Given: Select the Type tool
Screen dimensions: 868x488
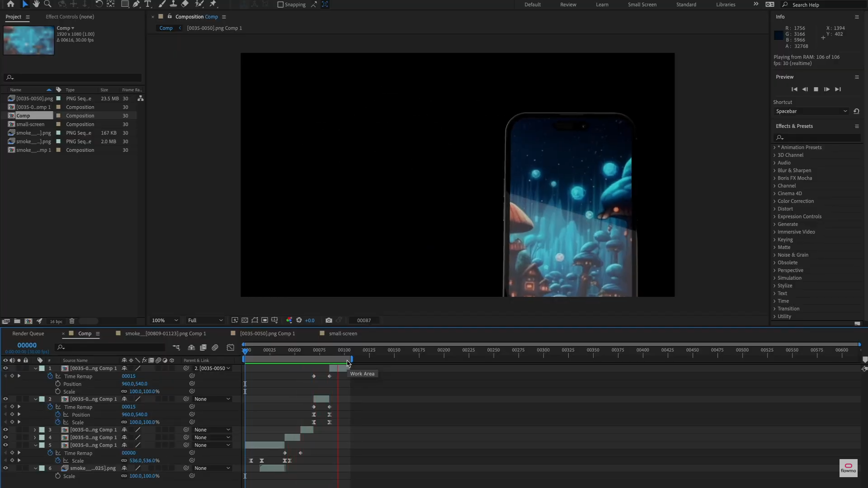Looking at the screenshot, I should pos(148,4).
